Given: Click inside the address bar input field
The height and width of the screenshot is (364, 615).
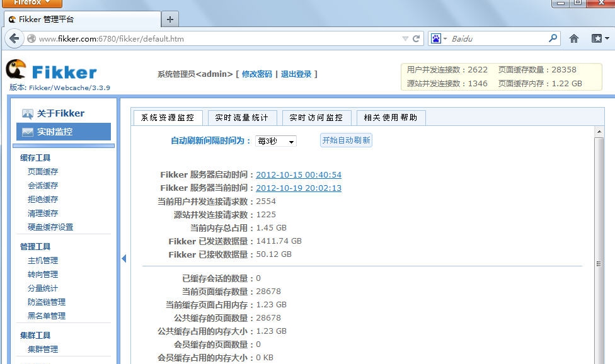Looking at the screenshot, I should click(221, 38).
